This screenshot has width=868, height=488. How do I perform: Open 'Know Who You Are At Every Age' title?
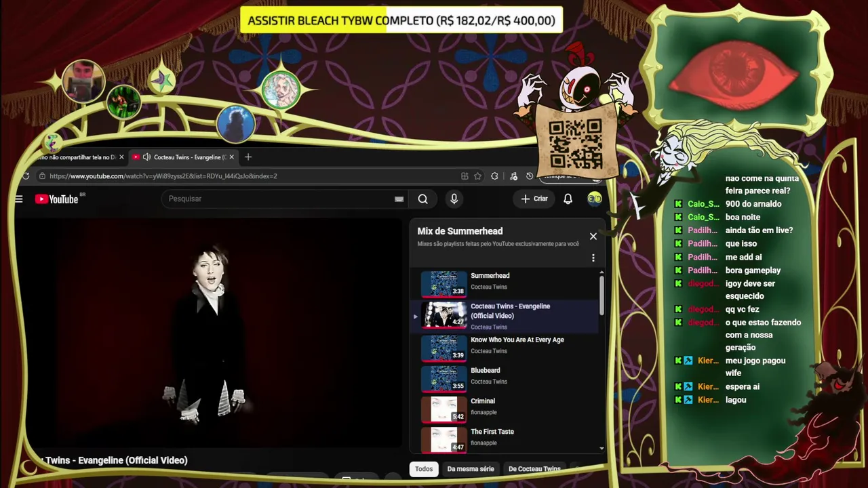coord(517,340)
